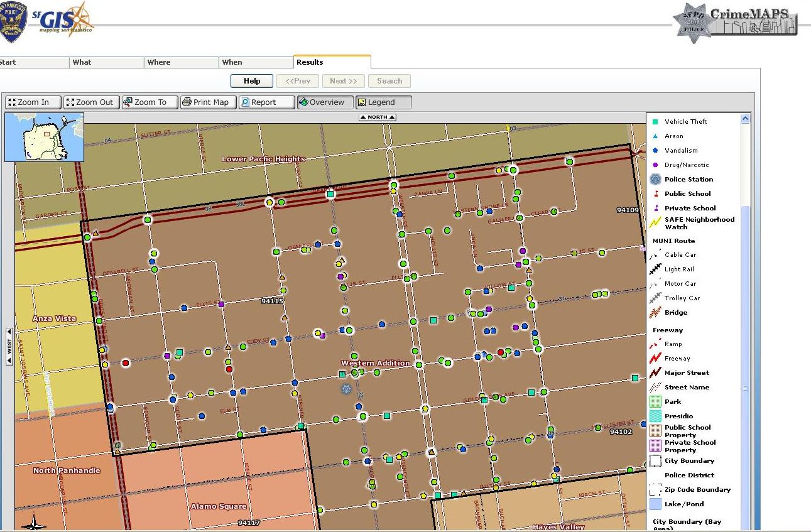Click the Next >> button
This screenshot has height=532, width=811.
(343, 81)
